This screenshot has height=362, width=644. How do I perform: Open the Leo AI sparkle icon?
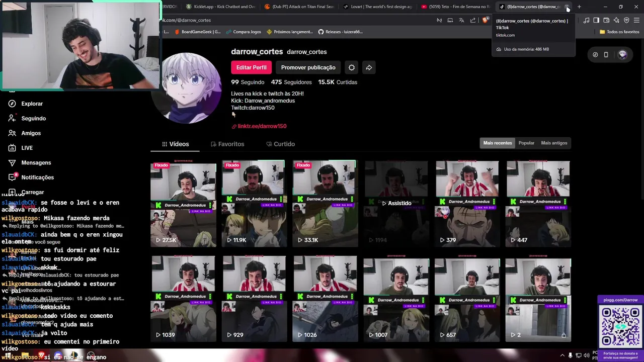point(616,20)
